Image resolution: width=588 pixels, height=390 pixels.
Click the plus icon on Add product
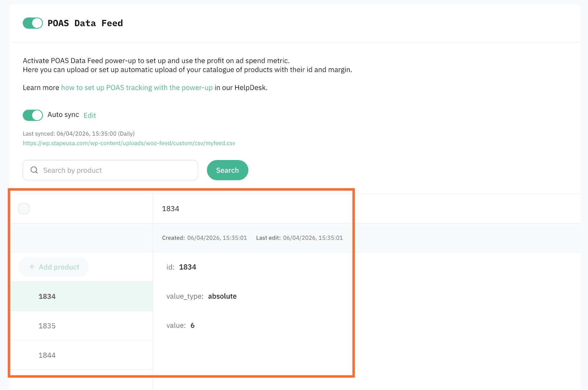[32, 267]
